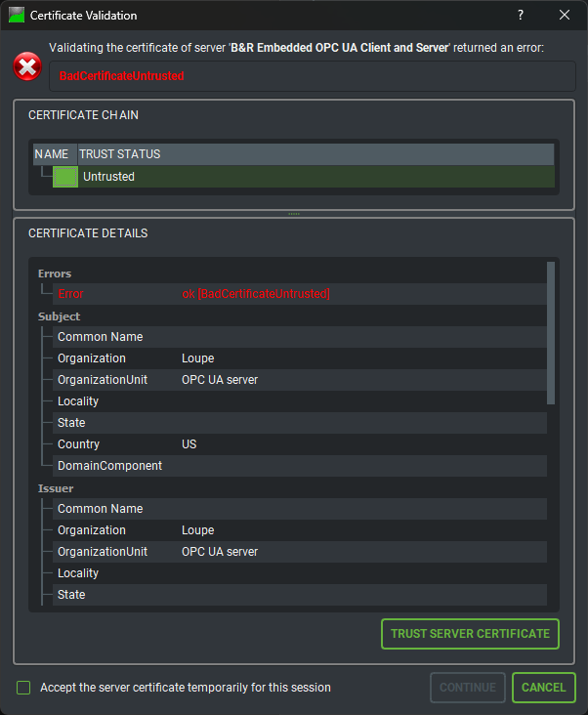Click Subject 'OPC UA server' value

pyautogui.click(x=220, y=379)
